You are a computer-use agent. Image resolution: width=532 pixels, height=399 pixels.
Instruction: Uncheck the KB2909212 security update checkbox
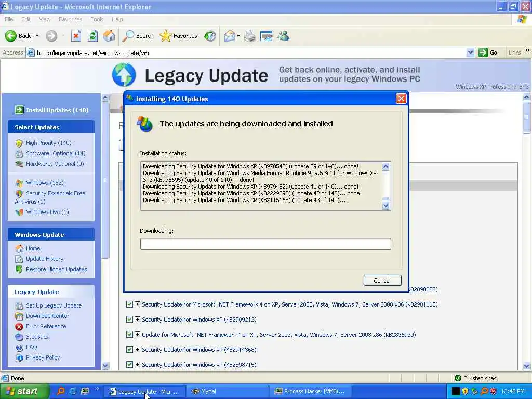click(x=129, y=320)
